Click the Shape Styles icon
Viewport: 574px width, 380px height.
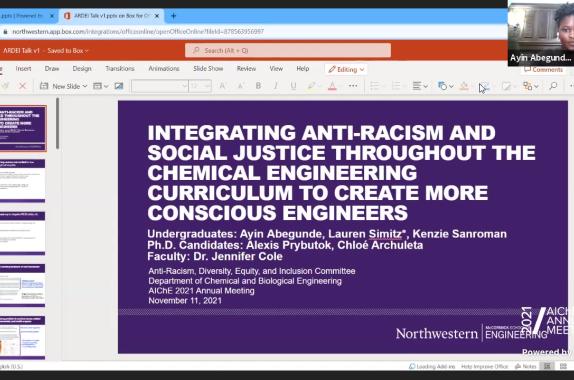click(x=507, y=86)
